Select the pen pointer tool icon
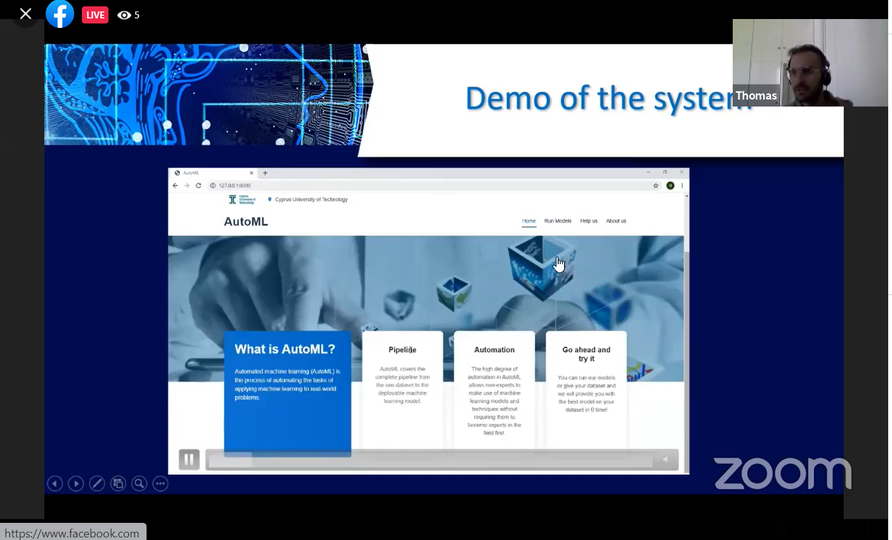Screen dimensions: 892x540 click(97, 484)
